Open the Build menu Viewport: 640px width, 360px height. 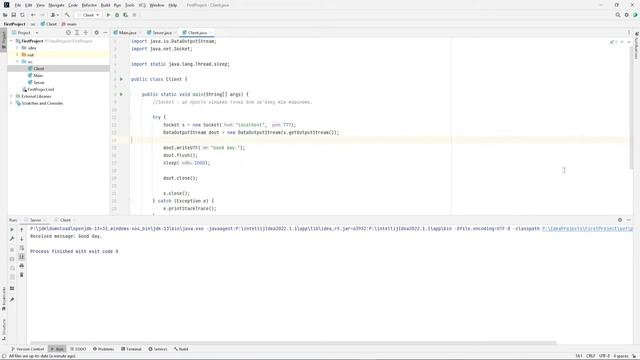[105, 5]
